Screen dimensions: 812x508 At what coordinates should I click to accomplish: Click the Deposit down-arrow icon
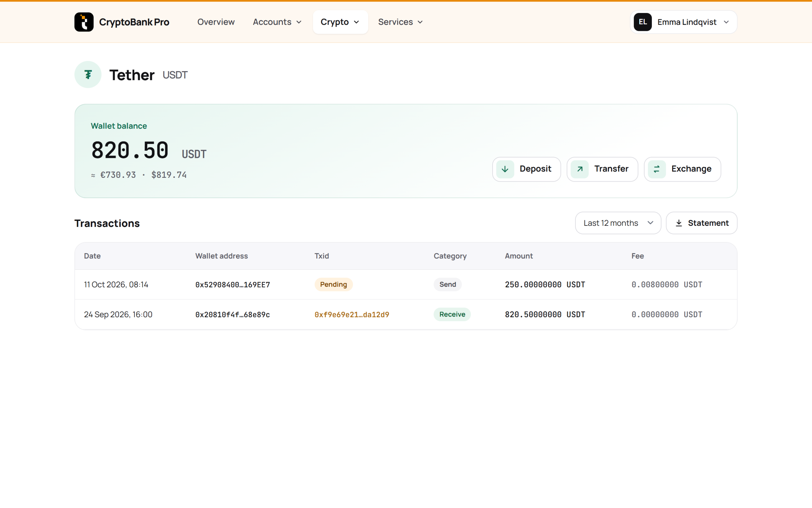505,169
